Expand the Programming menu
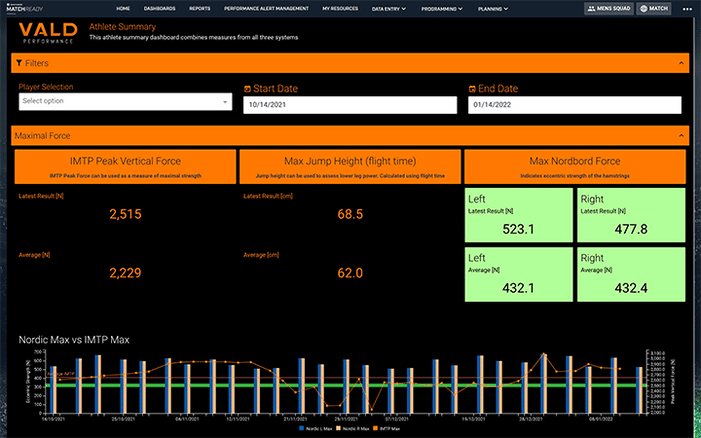The height and width of the screenshot is (438, 701). (x=442, y=8)
